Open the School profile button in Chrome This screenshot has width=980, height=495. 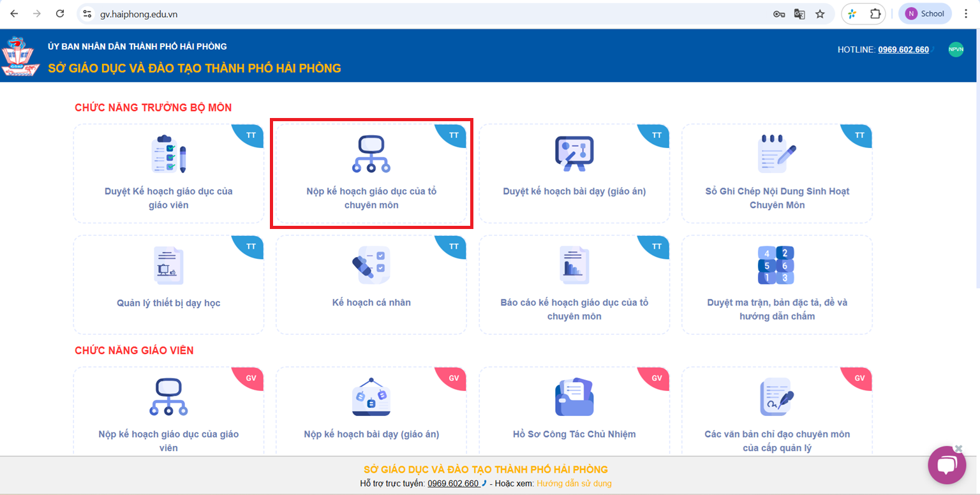924,13
